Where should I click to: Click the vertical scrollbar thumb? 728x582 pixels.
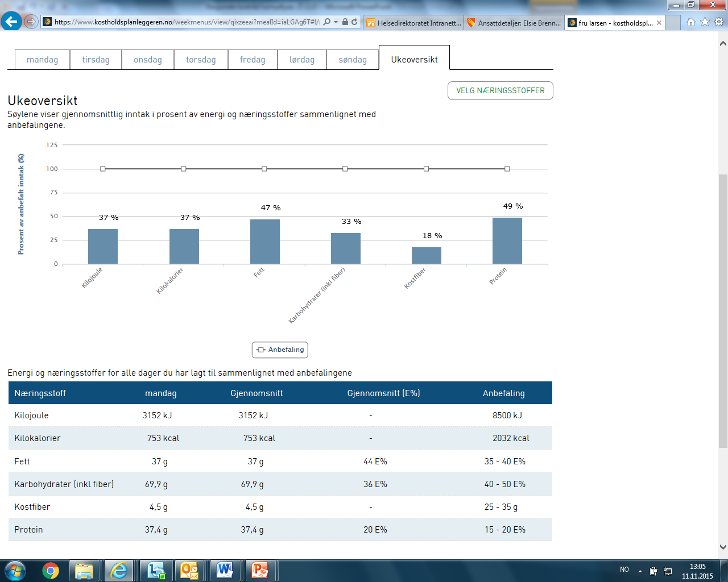point(723,311)
